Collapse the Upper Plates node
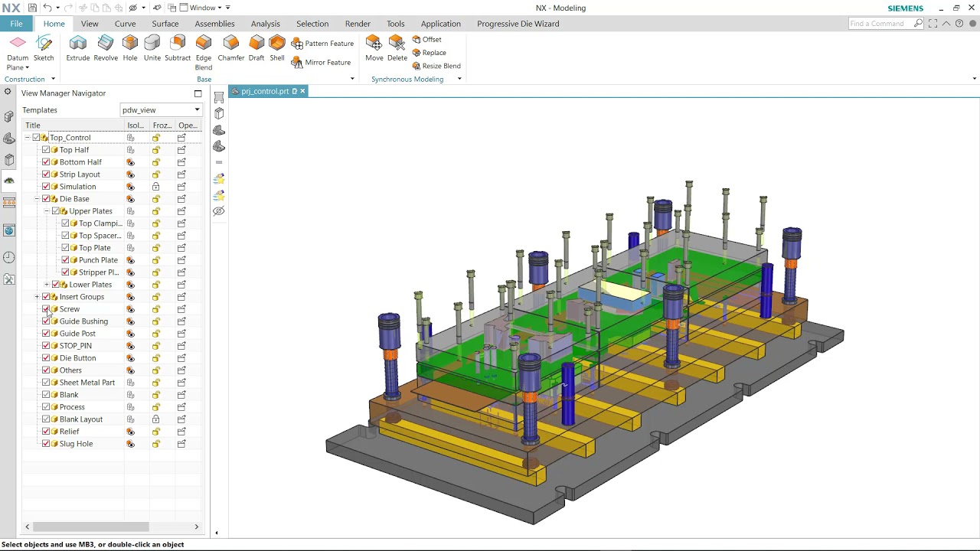The image size is (980, 551). pos(46,211)
